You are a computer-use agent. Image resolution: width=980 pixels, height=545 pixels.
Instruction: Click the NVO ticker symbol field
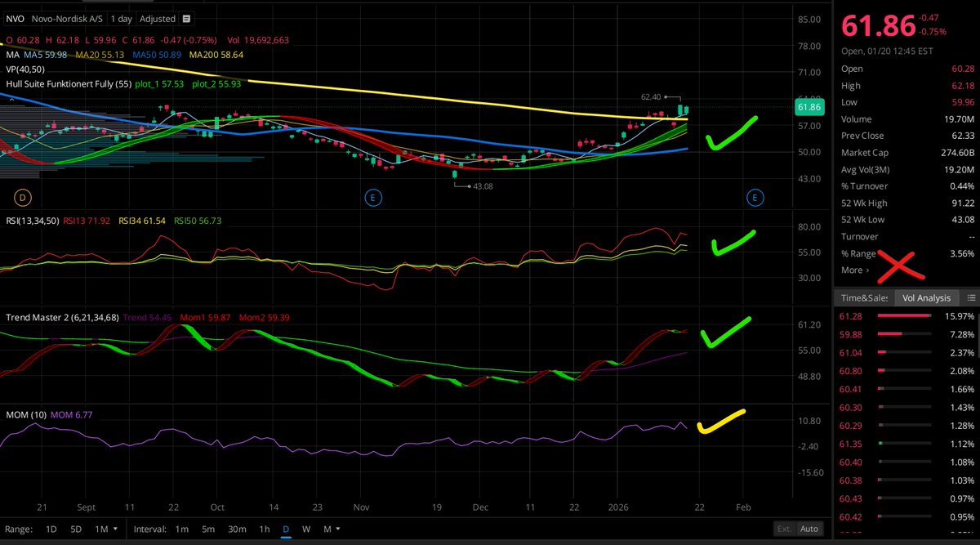[x=14, y=19]
